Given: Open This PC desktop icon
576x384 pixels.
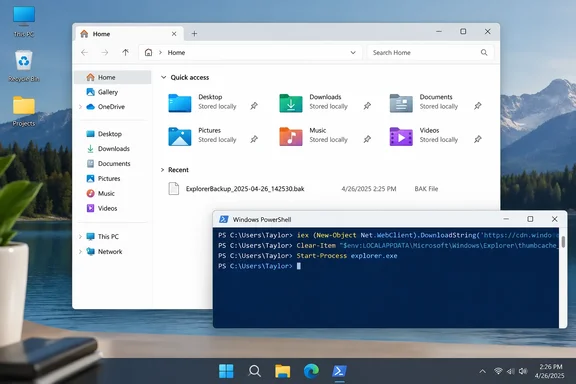Looking at the screenshot, I should [x=24, y=21].
